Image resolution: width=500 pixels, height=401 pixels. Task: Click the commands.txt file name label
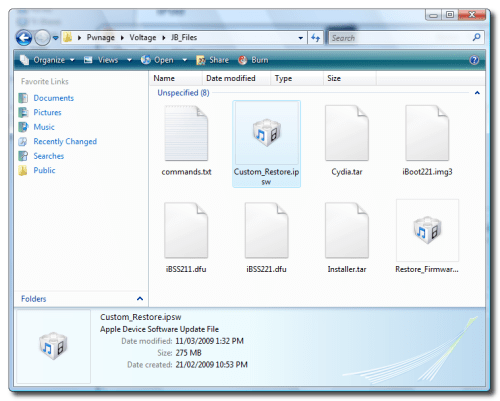click(x=186, y=172)
